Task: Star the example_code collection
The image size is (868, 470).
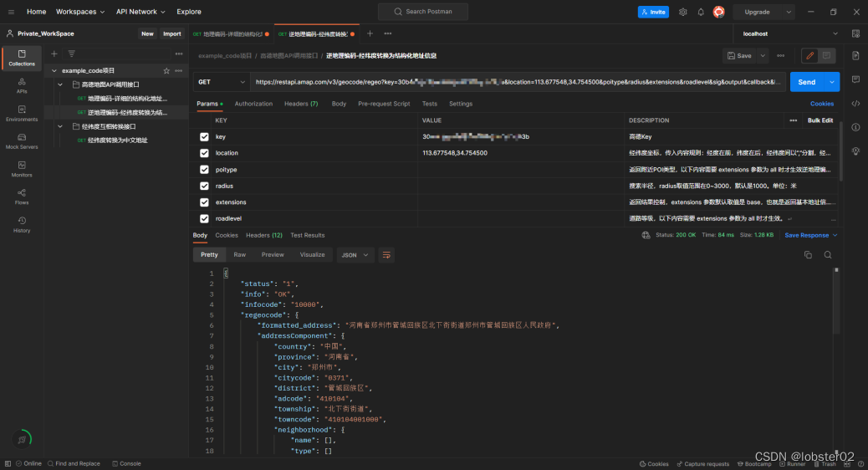Action: [166, 71]
